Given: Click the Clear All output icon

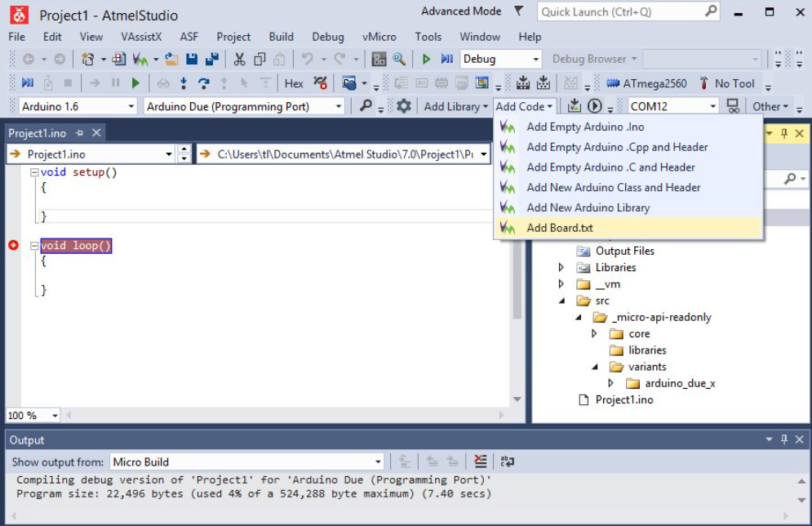Looking at the screenshot, I should 481,461.
